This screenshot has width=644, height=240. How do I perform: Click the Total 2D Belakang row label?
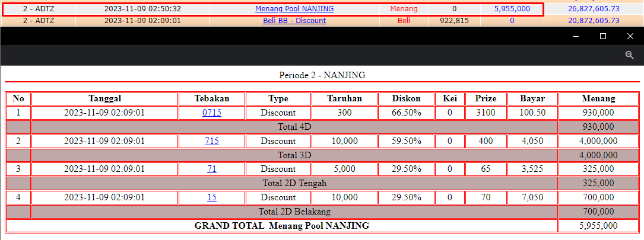294,212
